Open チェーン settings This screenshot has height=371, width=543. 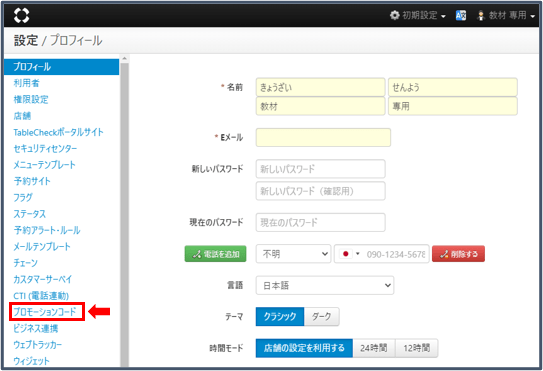tap(25, 263)
